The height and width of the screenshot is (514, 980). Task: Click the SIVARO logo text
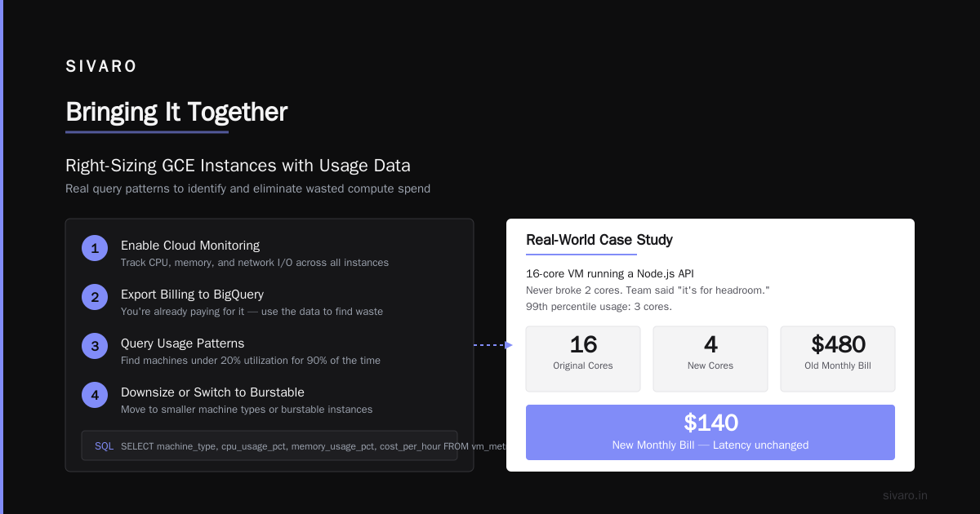pos(101,67)
